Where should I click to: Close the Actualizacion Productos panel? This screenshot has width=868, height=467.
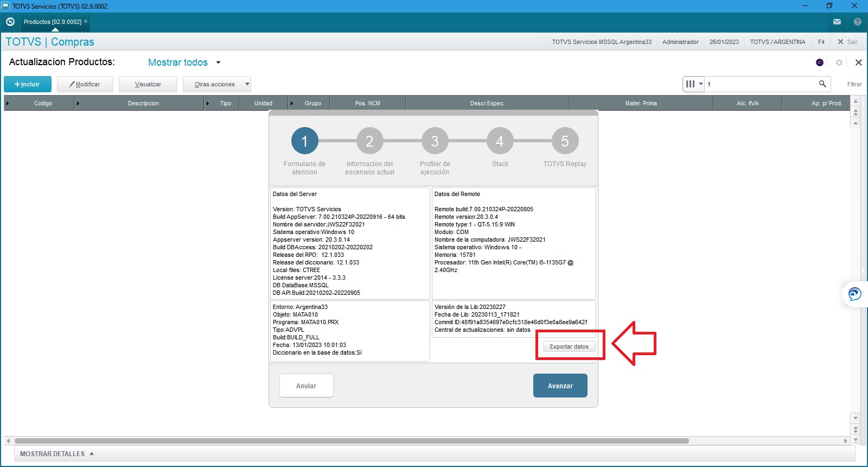pos(859,62)
